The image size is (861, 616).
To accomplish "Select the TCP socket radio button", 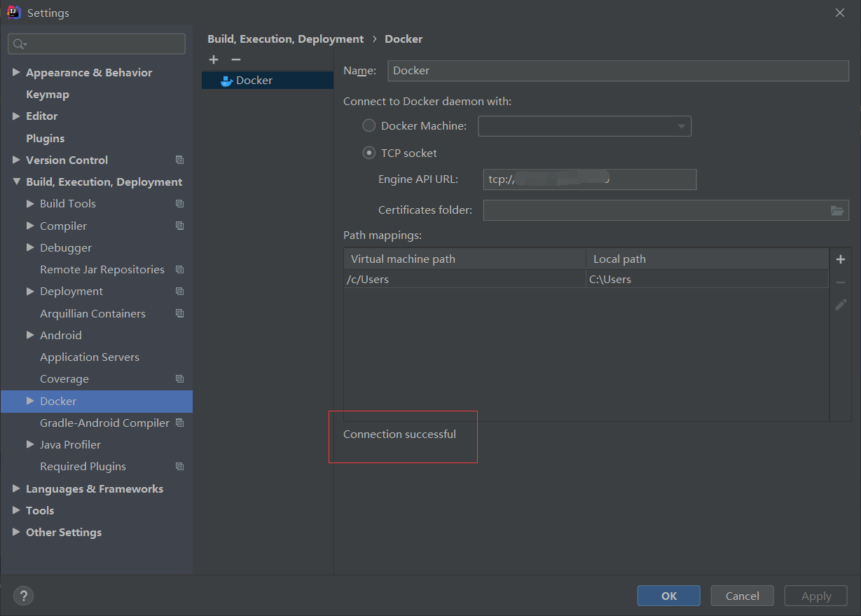I will tap(368, 153).
